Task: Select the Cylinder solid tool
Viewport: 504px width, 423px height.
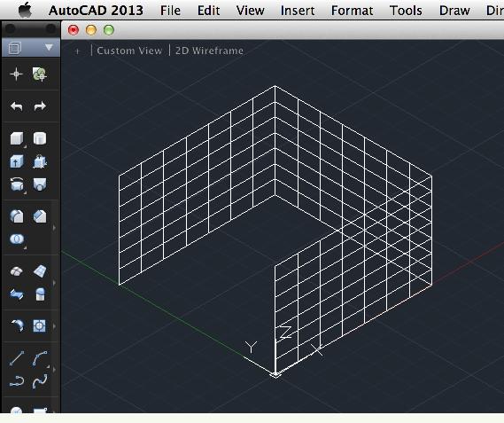Action: 40,138
